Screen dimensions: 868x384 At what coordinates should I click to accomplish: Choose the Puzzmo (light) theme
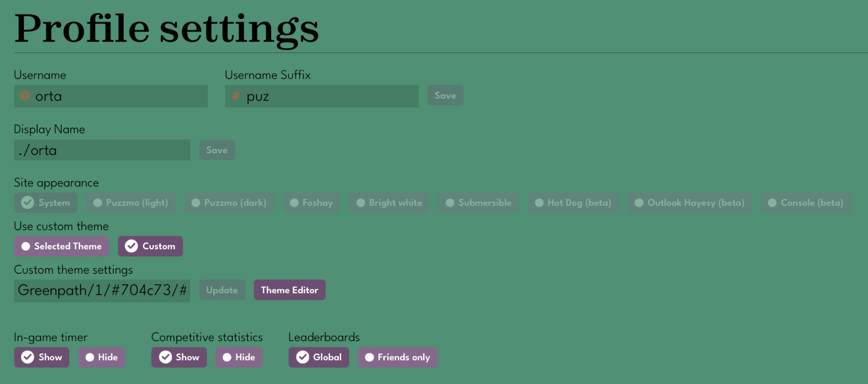coord(130,203)
